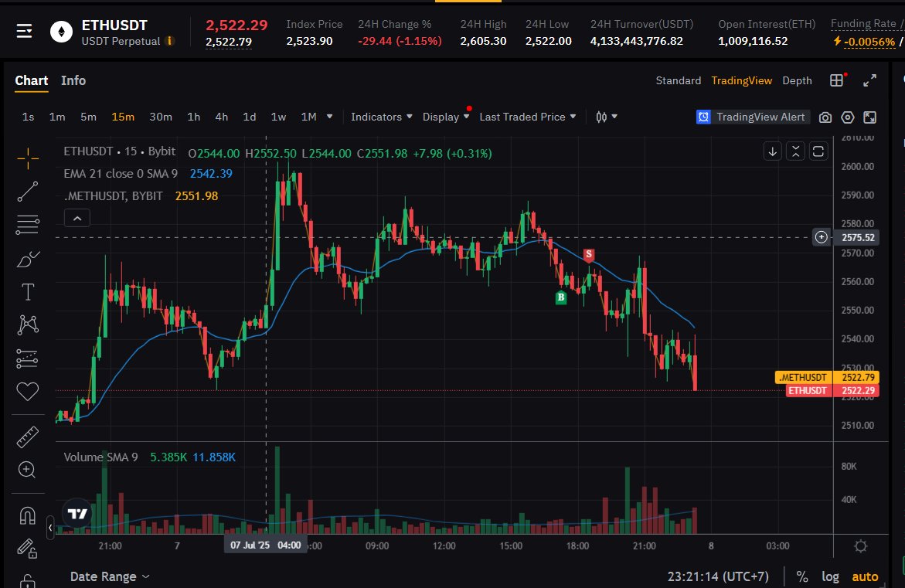Image resolution: width=905 pixels, height=588 pixels.
Task: Toggle log scale mode
Action: 830,576
